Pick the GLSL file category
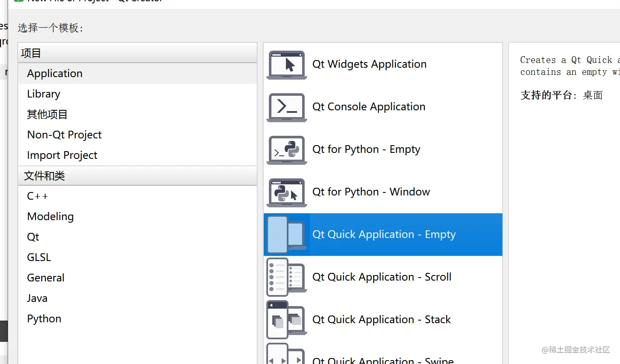The height and width of the screenshot is (364, 620). click(x=39, y=258)
